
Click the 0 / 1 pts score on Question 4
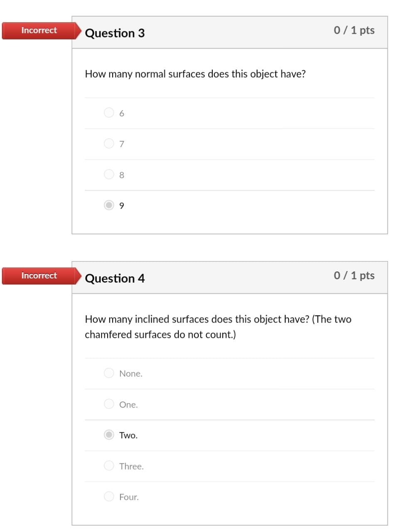tap(354, 275)
